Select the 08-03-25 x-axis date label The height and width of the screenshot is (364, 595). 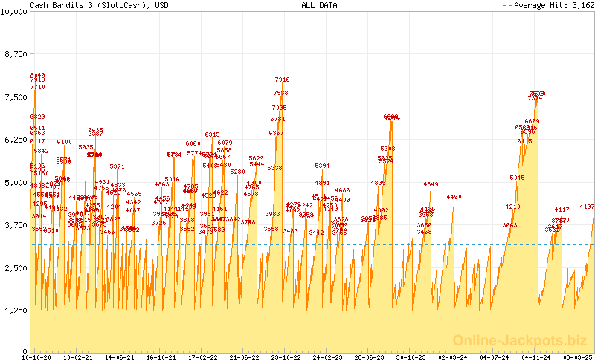[x=577, y=358]
